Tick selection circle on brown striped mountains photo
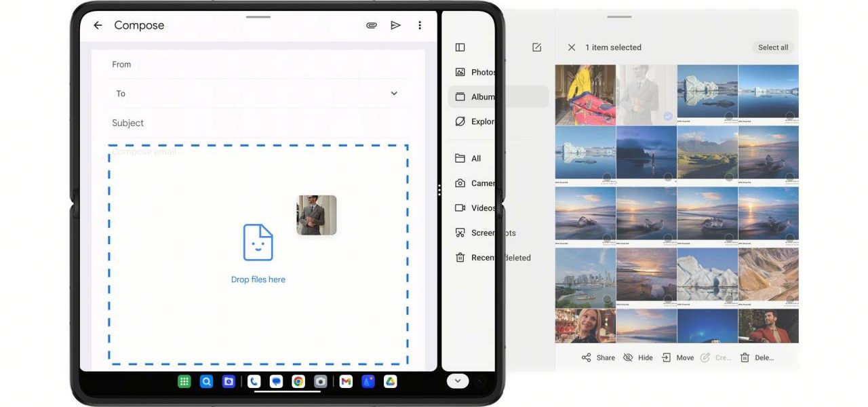868x407 pixels. 790,299
